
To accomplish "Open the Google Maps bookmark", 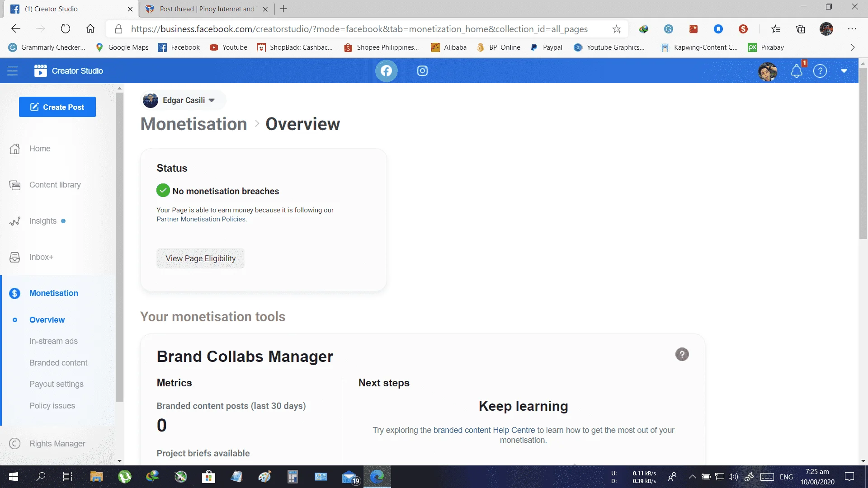I will [x=122, y=47].
